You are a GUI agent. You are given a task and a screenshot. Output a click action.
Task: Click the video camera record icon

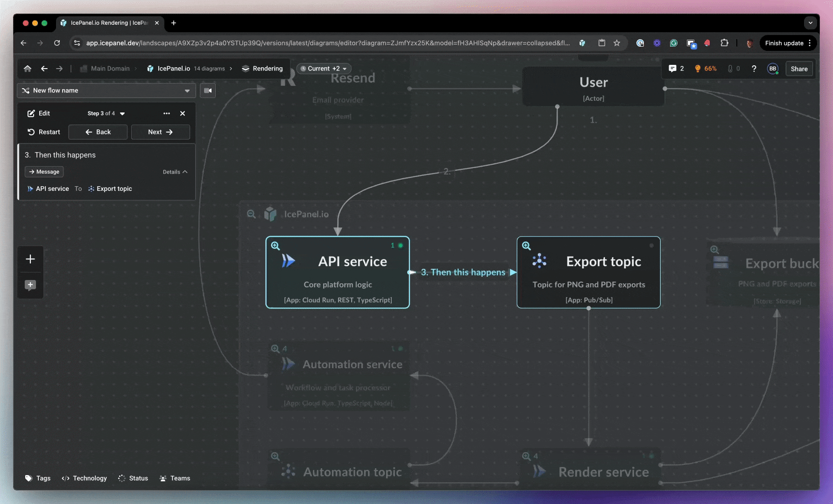tap(208, 91)
